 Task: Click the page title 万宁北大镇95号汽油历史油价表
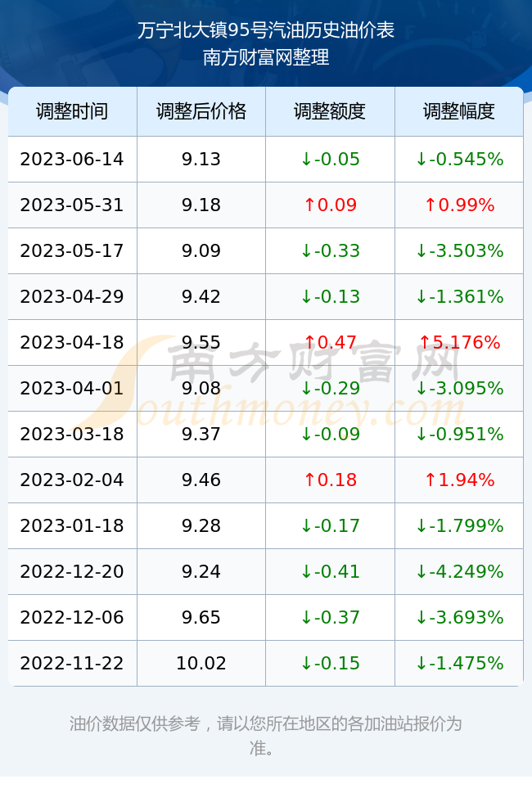click(266, 30)
